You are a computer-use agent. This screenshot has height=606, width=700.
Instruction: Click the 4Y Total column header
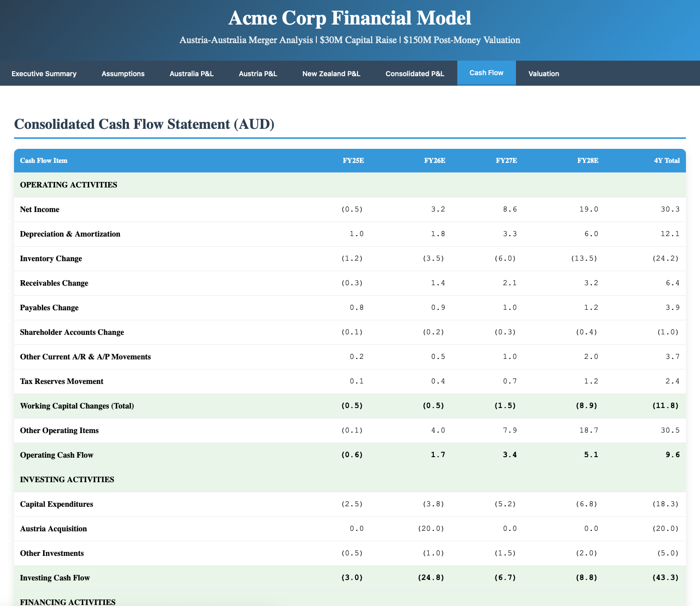(x=666, y=161)
